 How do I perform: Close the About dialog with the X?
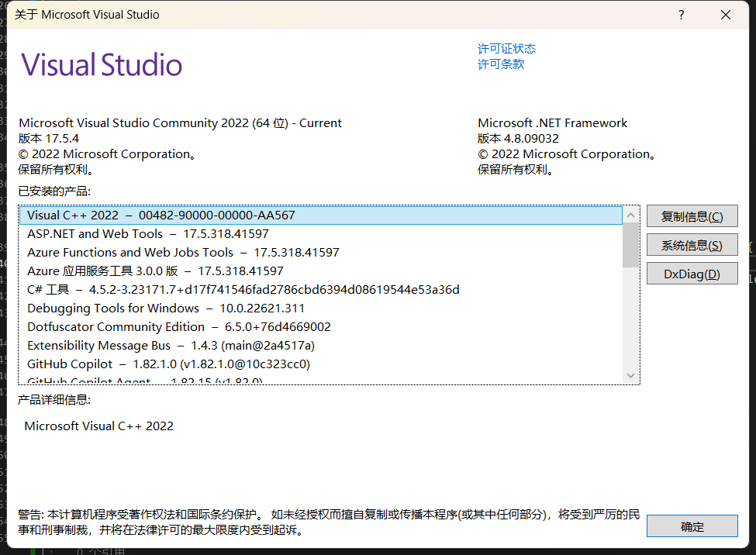pyautogui.click(x=725, y=14)
